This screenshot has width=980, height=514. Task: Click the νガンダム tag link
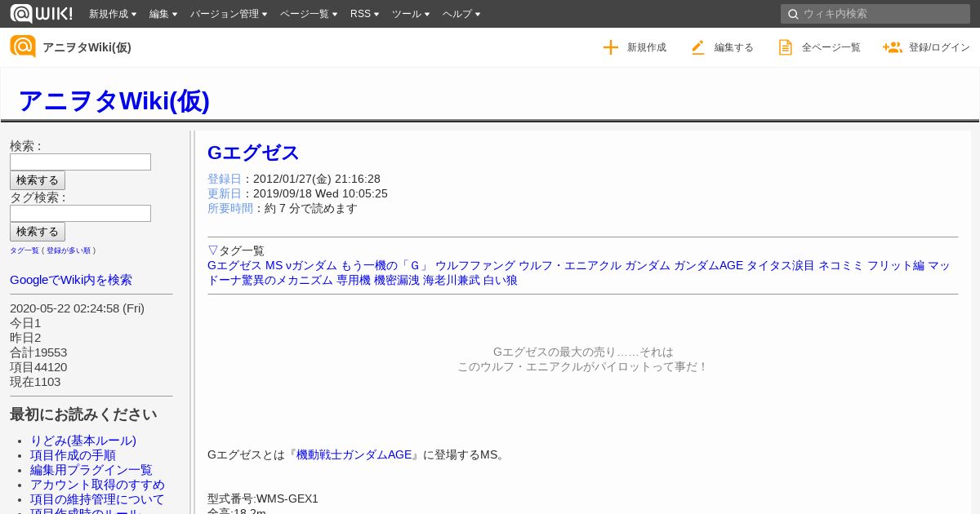coord(311,265)
